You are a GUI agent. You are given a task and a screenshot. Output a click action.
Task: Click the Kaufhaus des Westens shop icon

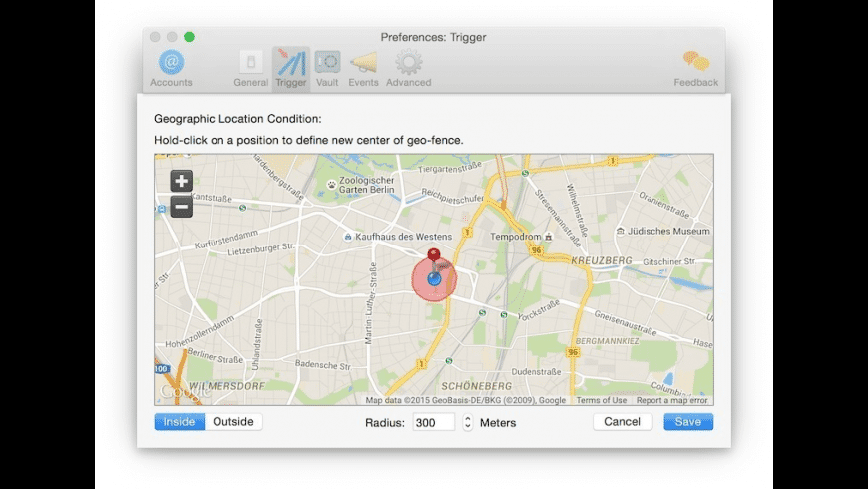[347, 237]
